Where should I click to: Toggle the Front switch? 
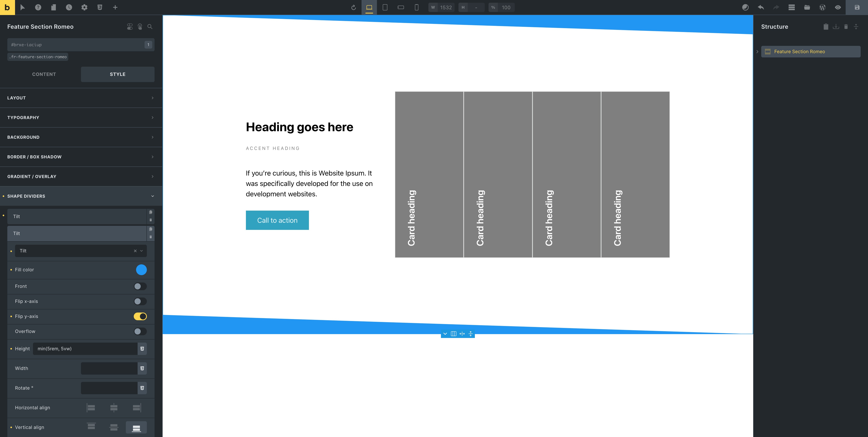click(x=140, y=286)
